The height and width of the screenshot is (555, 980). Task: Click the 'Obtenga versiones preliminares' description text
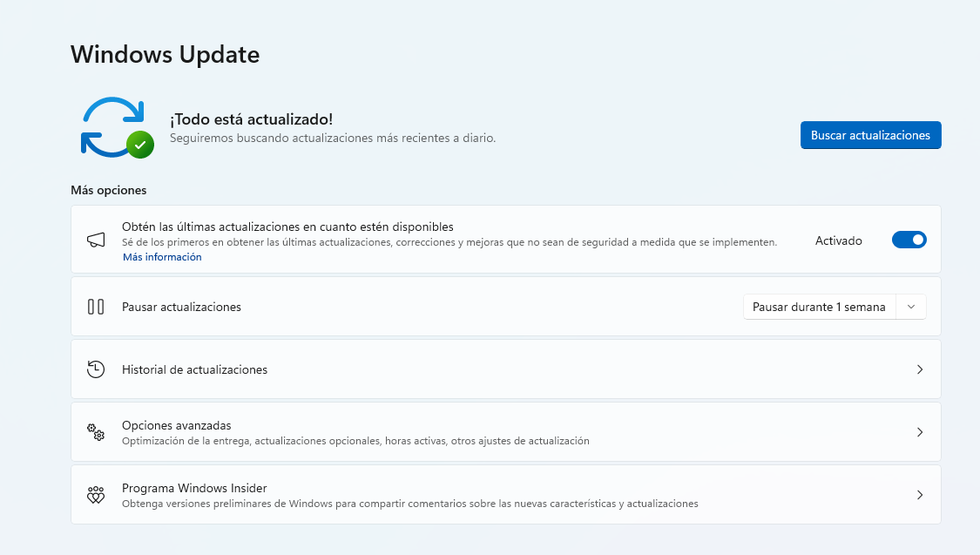(410, 503)
